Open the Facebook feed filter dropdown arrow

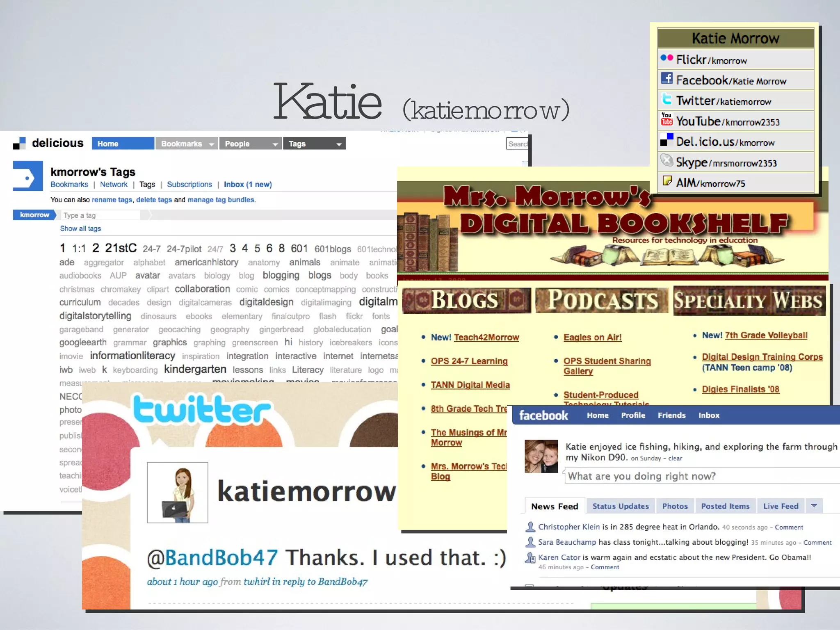click(814, 506)
